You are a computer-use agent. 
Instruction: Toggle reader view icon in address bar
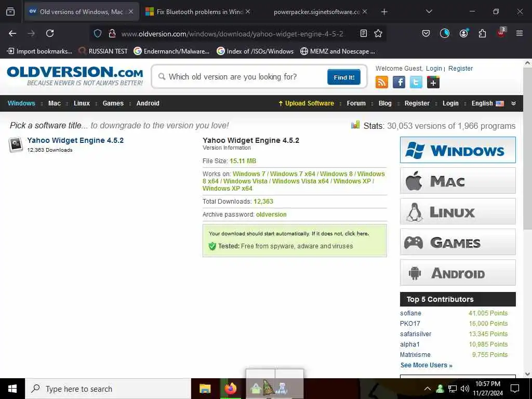click(x=363, y=33)
